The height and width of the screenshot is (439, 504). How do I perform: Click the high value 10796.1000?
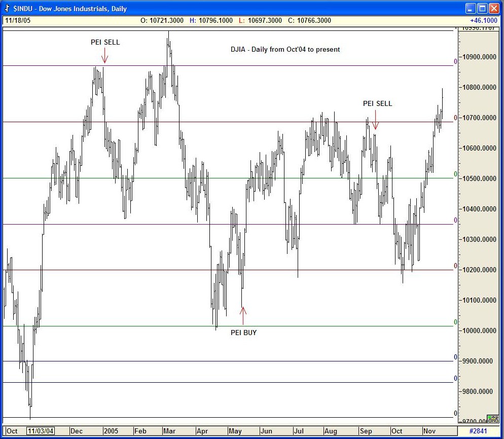(215, 21)
